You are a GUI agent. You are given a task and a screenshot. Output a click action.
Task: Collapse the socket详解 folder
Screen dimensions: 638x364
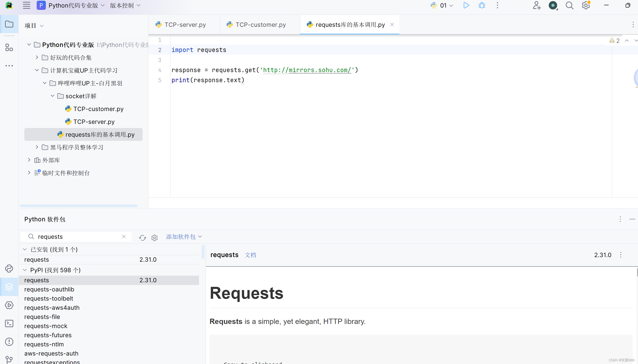[x=52, y=96]
